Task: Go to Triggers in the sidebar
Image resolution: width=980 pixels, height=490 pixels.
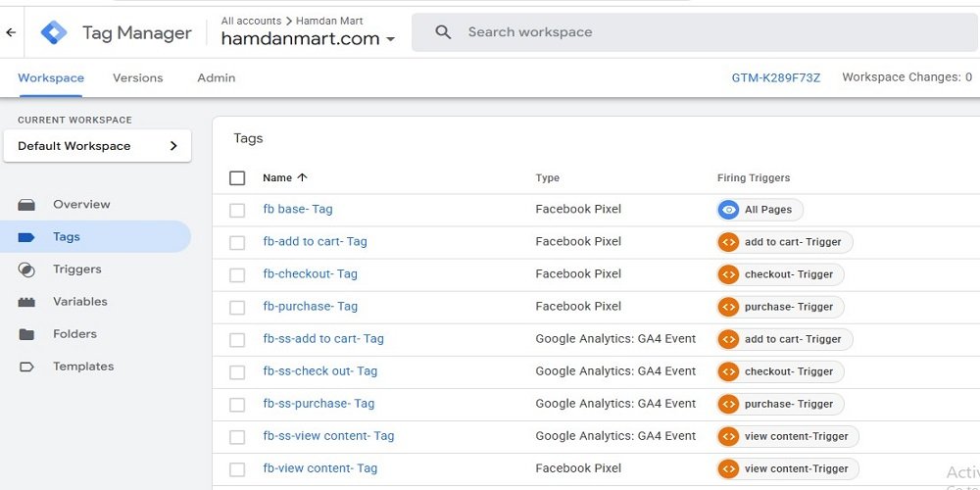Action: click(76, 269)
